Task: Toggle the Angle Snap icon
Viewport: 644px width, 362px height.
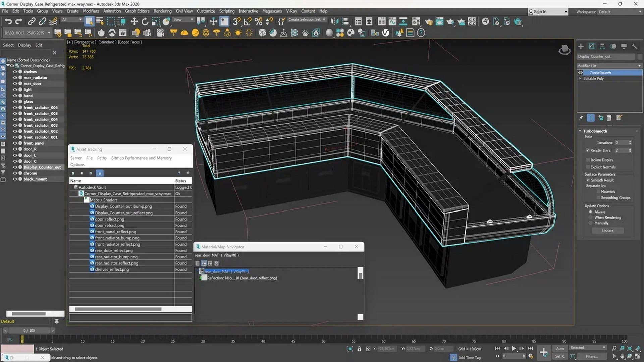Action: 248,22
